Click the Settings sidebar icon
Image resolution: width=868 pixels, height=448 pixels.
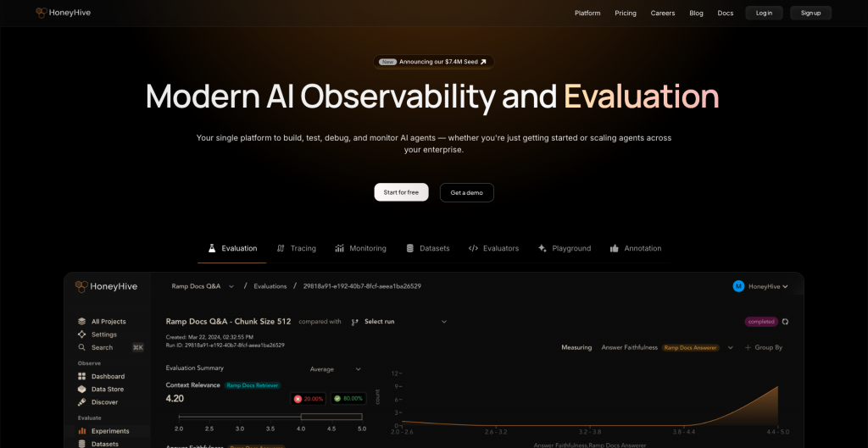click(x=82, y=334)
